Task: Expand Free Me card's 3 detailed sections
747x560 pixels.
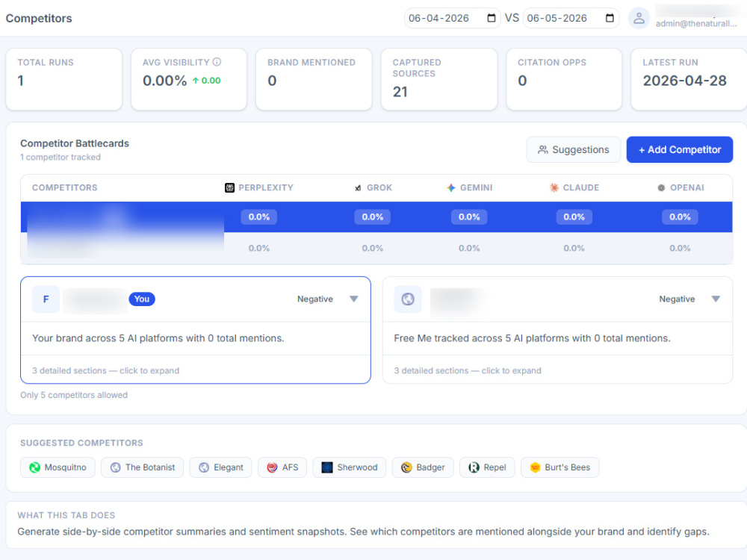Action: (468, 370)
